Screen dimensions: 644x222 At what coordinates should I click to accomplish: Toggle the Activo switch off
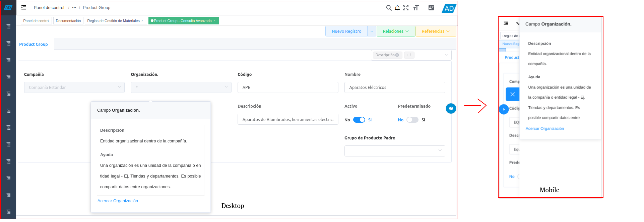coord(359,120)
